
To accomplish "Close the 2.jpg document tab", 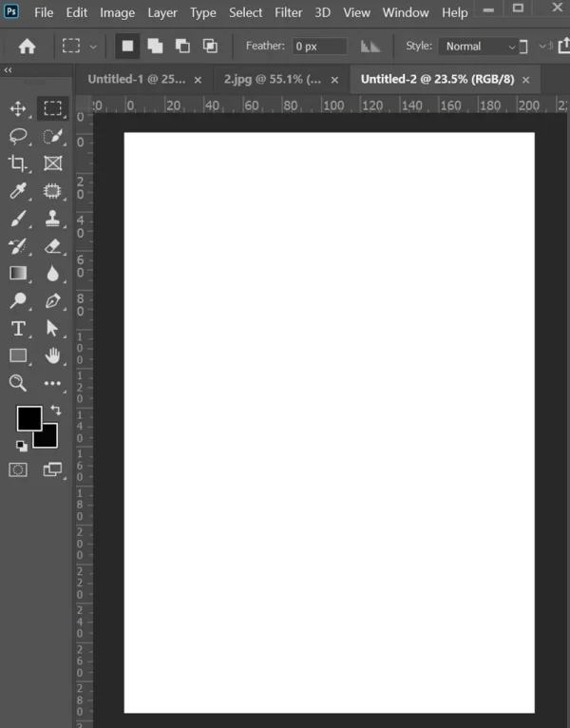I will pos(334,80).
